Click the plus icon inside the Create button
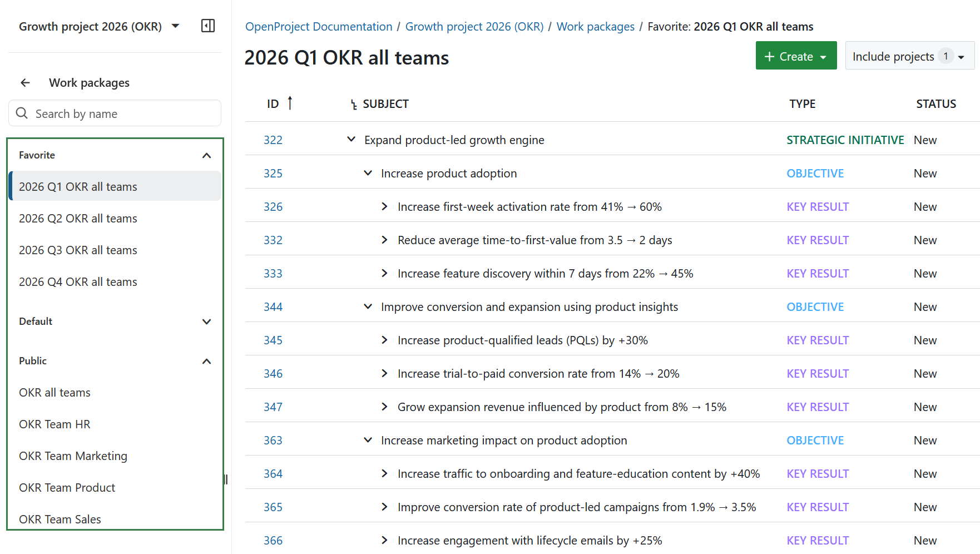980x554 pixels. pyautogui.click(x=770, y=56)
